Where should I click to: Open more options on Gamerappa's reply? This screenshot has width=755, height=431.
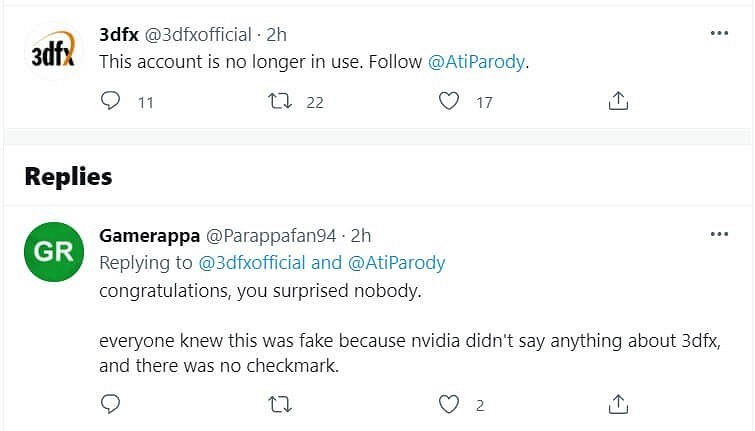click(719, 234)
